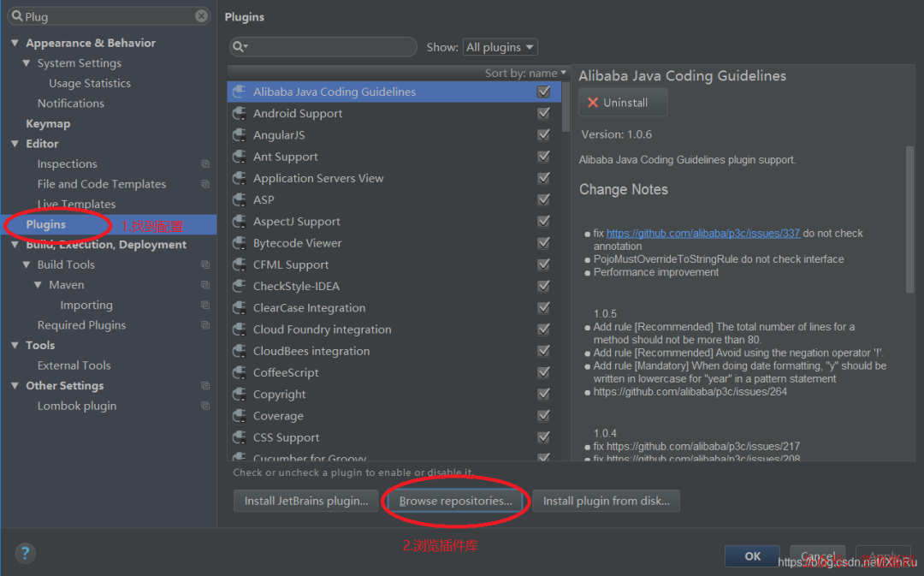Click Install plugin from disk button
The height and width of the screenshot is (576, 924).
[606, 501]
